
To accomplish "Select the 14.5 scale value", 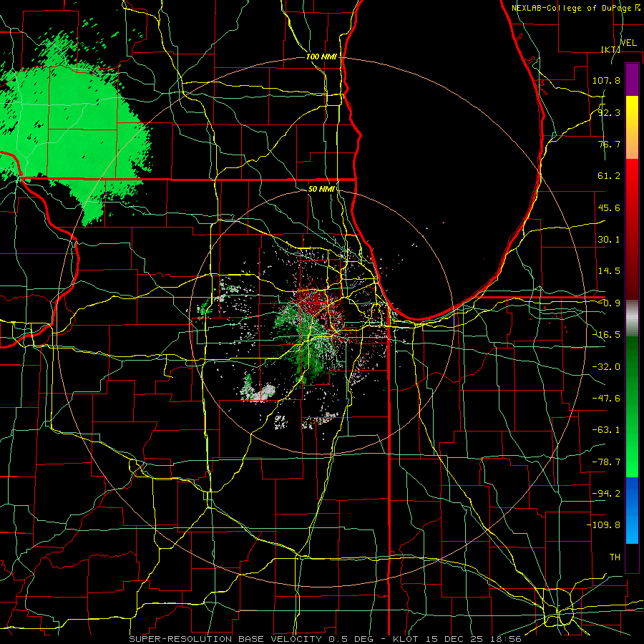I will point(609,271).
